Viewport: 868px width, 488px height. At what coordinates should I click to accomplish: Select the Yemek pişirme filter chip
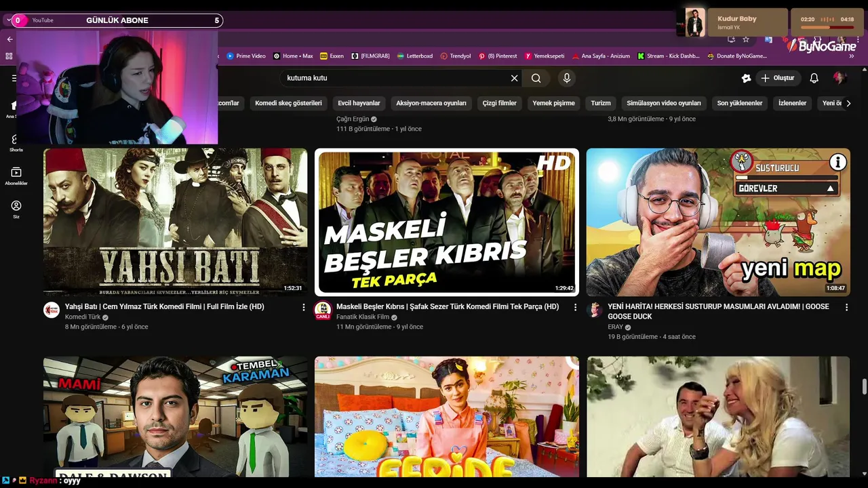click(x=553, y=103)
